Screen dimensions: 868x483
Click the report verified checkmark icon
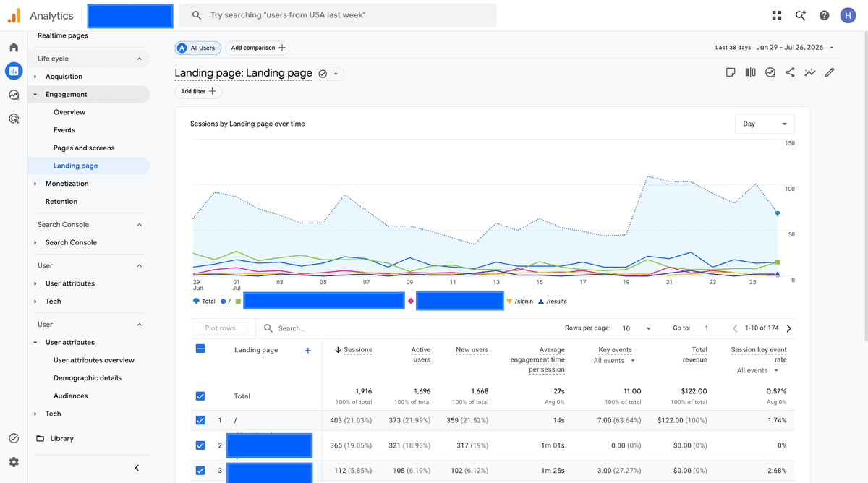pos(323,73)
